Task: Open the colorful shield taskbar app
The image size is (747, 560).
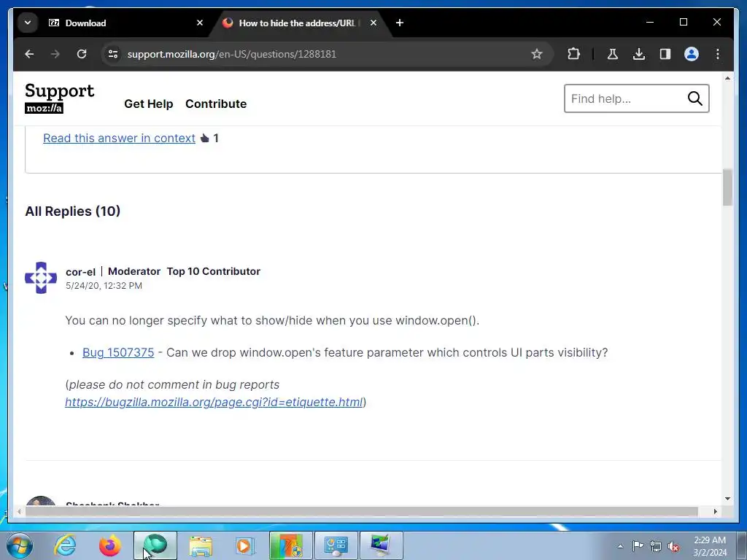Action: point(290,545)
